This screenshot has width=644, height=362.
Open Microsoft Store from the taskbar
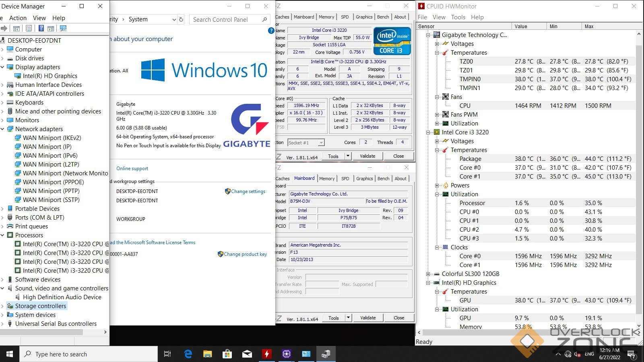pyautogui.click(x=227, y=354)
